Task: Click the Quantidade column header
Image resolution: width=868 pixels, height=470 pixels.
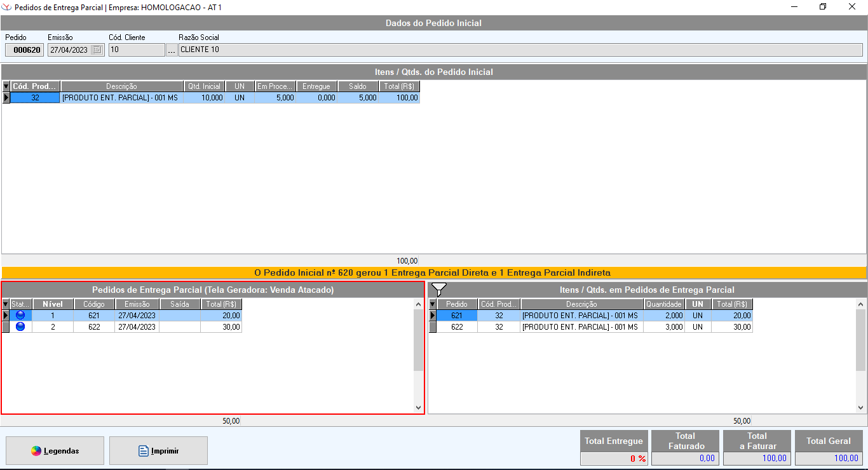Action: pos(664,304)
